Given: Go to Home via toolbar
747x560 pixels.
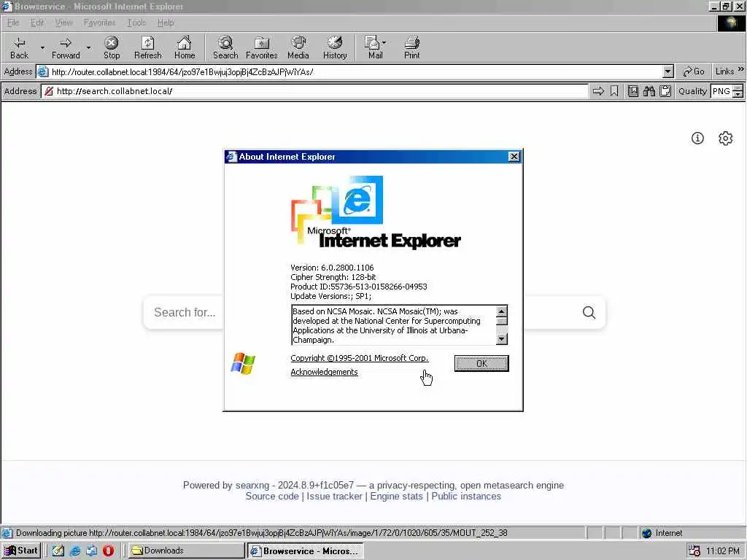Looking at the screenshot, I should click(185, 47).
